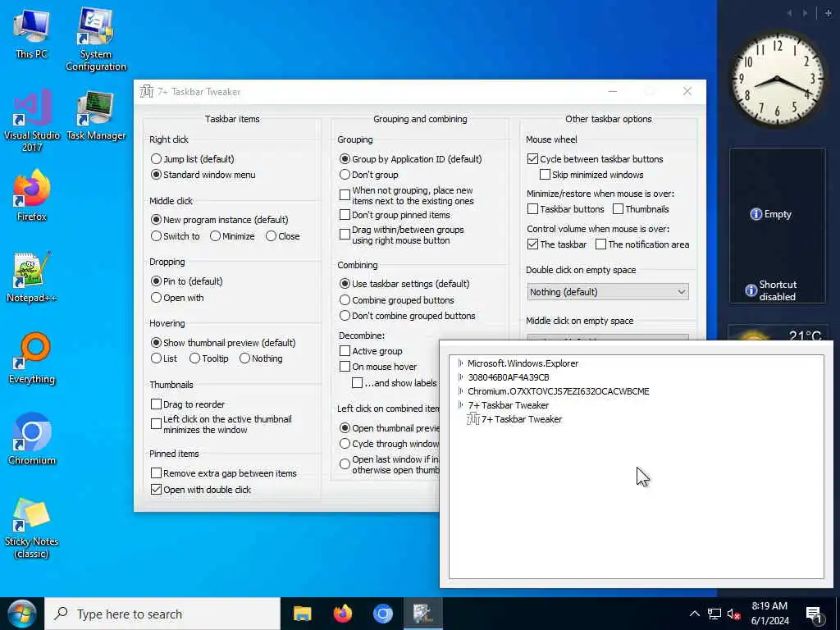840x630 pixels.
Task: Click Type here to search box
Action: click(x=162, y=614)
